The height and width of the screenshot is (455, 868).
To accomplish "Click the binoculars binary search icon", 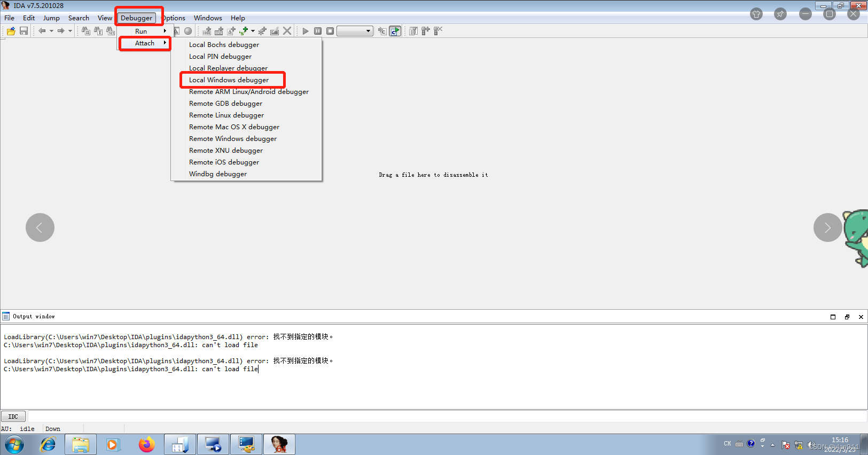I will click(111, 31).
